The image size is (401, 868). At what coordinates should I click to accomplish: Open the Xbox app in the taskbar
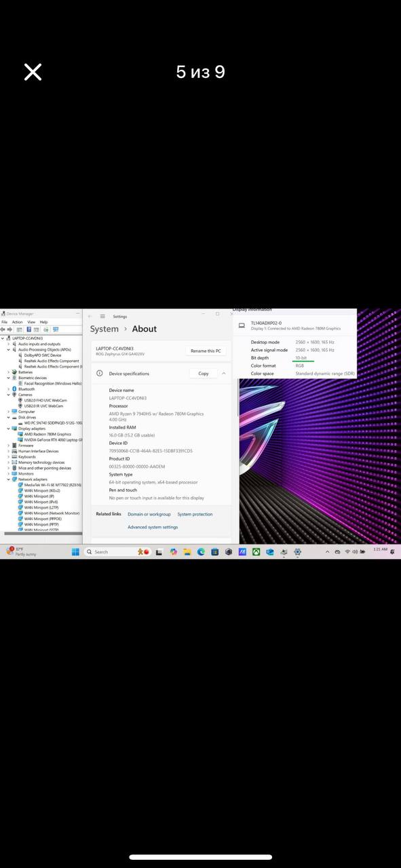pyautogui.click(x=256, y=552)
